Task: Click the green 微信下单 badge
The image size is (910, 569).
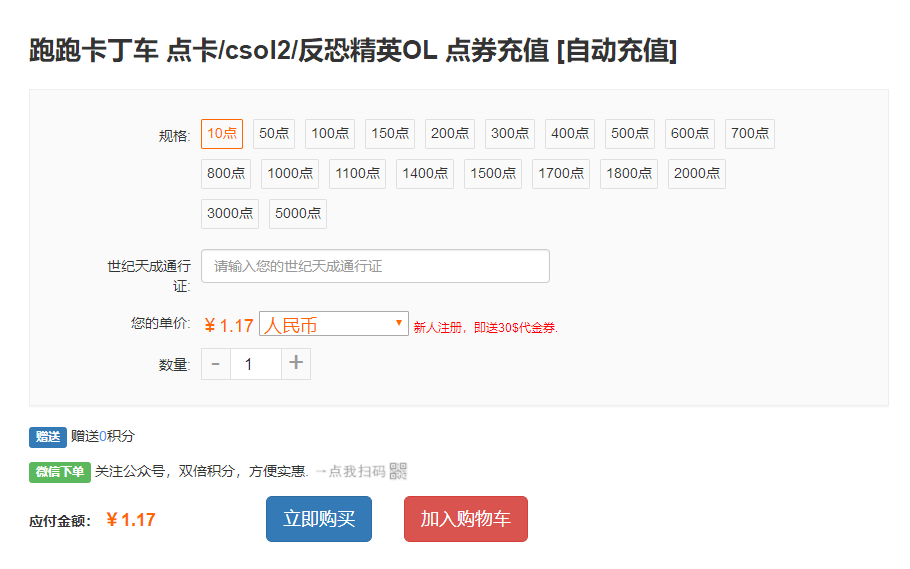Action: point(60,472)
